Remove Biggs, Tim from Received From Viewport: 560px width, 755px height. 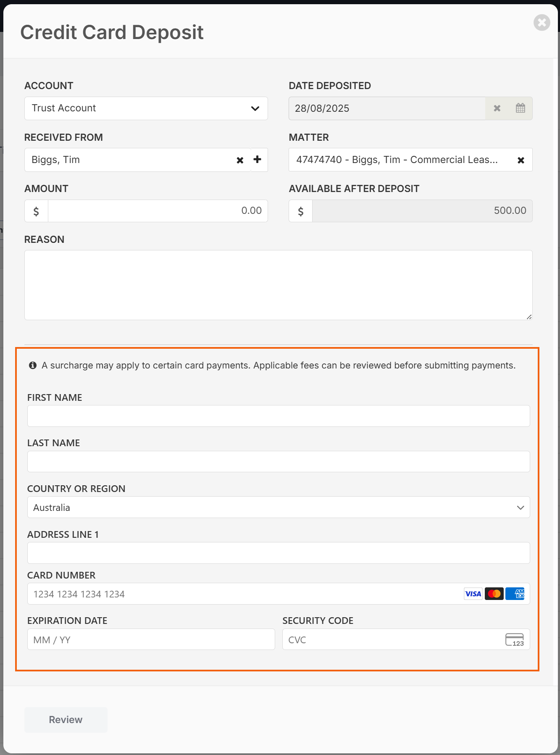(x=240, y=160)
